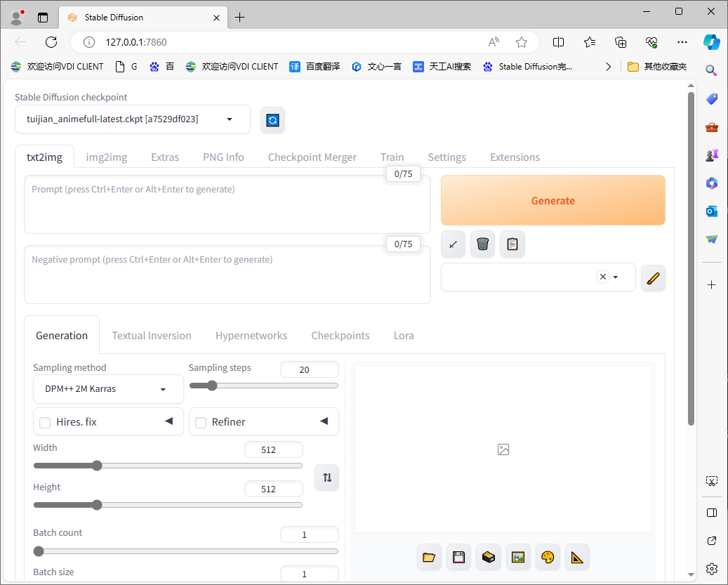Open the Settings tab

pos(446,157)
